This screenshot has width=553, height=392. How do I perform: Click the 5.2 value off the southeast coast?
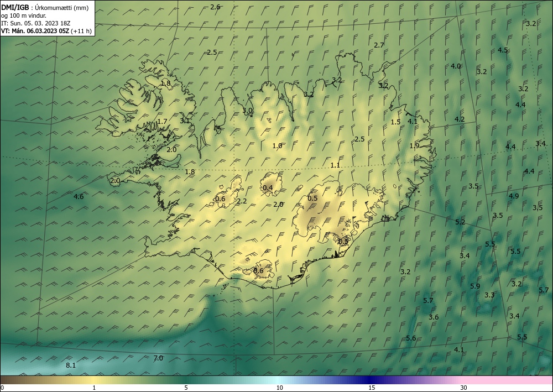click(460, 222)
